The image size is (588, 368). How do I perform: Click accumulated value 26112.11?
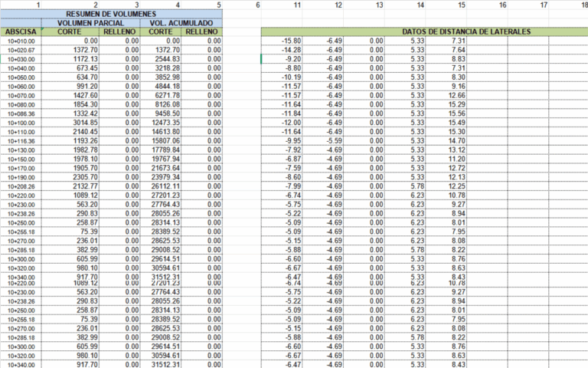click(161, 186)
